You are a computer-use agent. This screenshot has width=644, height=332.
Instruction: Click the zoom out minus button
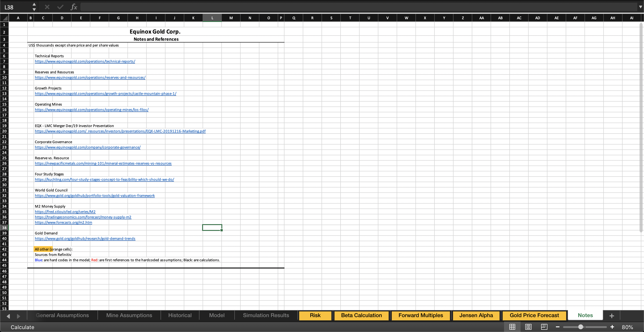click(x=557, y=327)
